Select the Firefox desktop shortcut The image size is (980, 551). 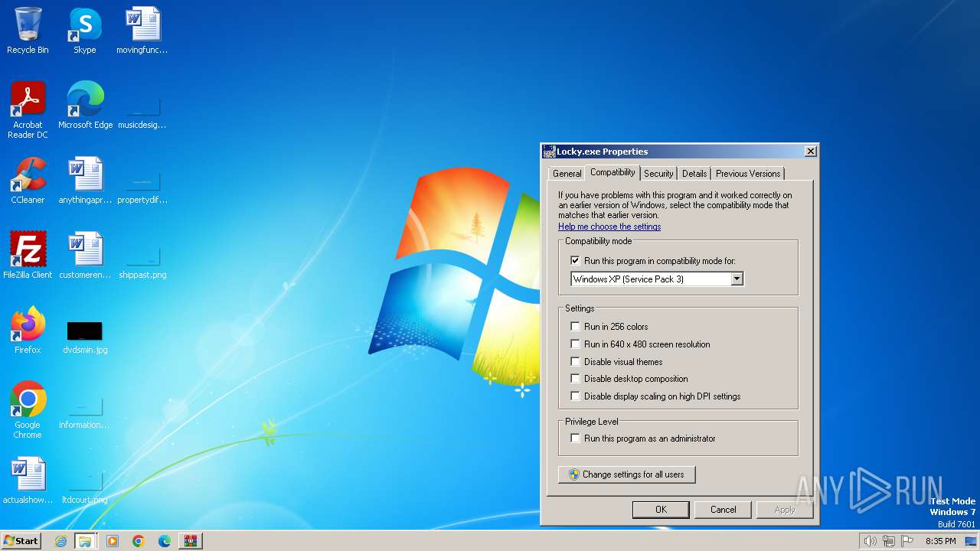pyautogui.click(x=28, y=331)
